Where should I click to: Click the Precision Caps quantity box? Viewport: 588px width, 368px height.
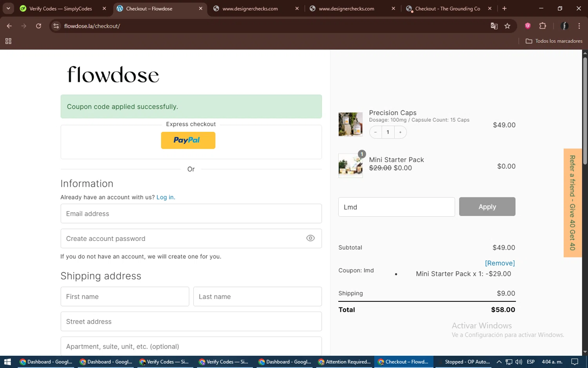tap(388, 132)
